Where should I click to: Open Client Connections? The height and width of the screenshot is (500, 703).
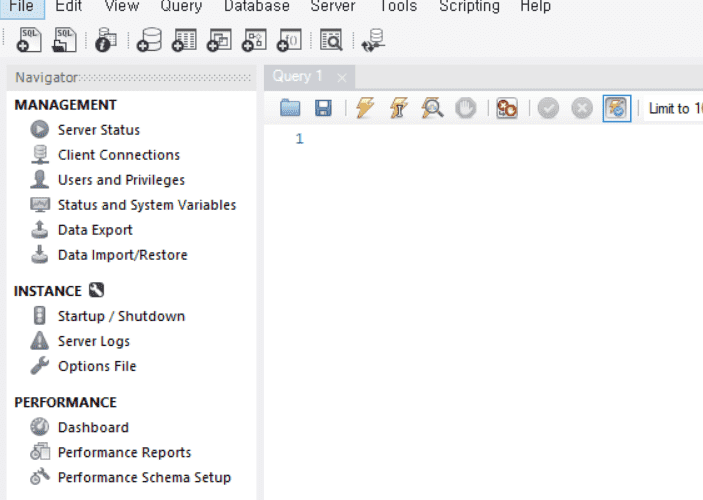coord(119,155)
